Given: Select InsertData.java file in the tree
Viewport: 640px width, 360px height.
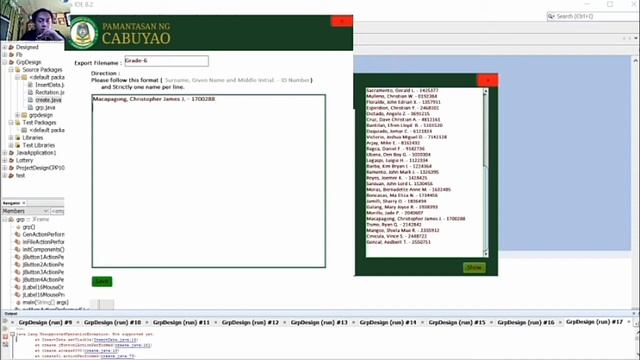Looking at the screenshot, I should point(50,85).
